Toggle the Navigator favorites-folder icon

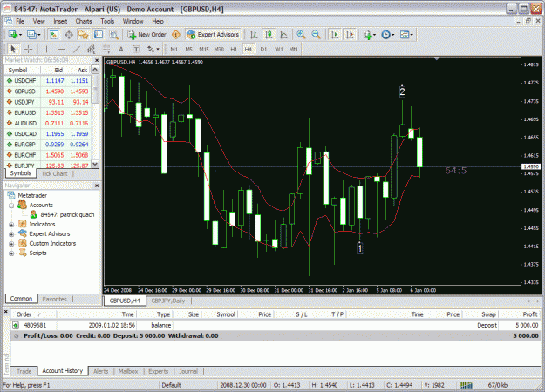pyautogui.click(x=84, y=35)
